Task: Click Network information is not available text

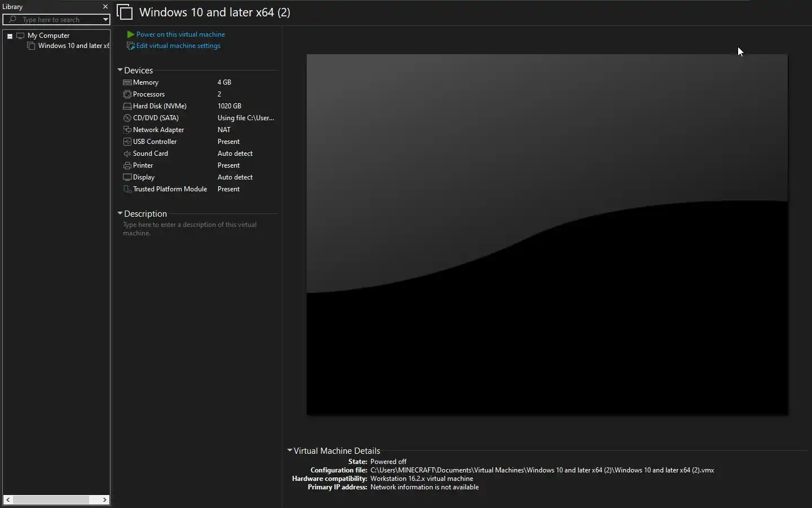Action: 425,487
